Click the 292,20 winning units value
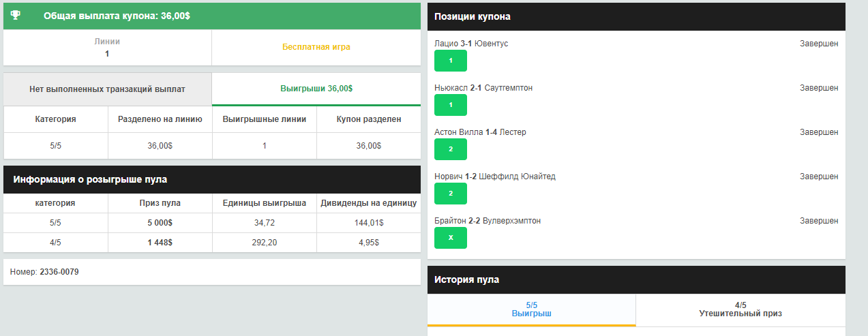This screenshot has height=336, width=868. [265, 243]
